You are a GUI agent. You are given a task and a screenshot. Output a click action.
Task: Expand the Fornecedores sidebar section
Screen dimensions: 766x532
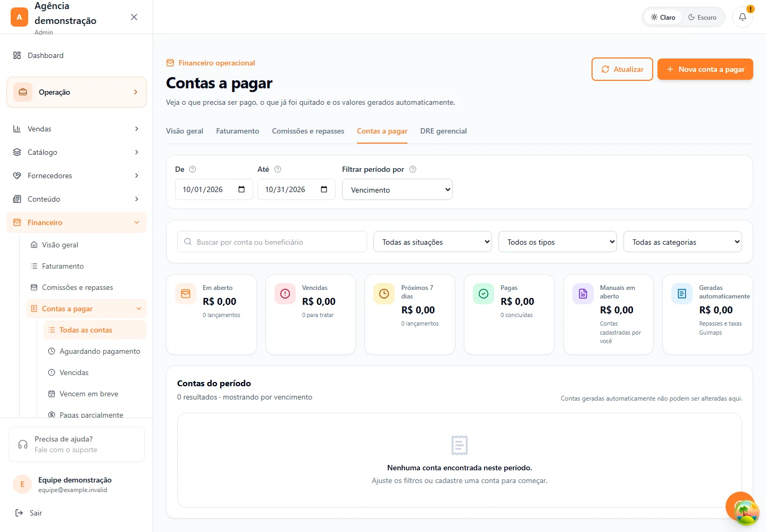click(x=77, y=176)
